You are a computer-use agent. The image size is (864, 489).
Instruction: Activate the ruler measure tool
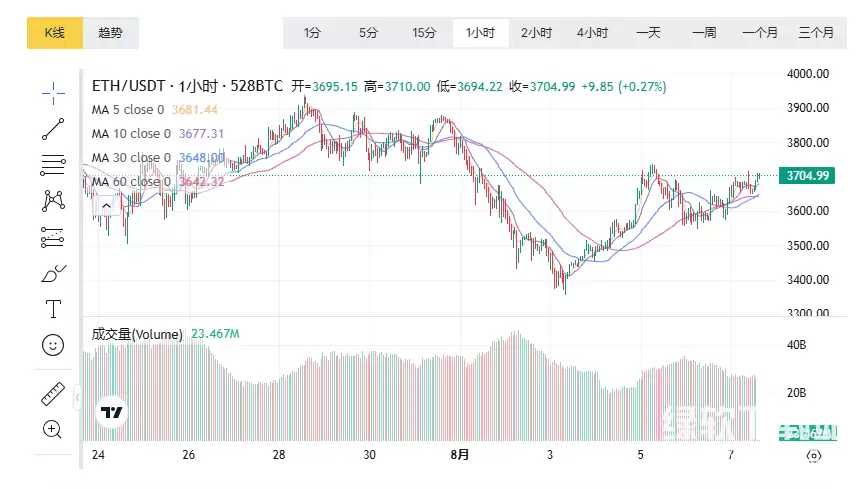tap(53, 394)
